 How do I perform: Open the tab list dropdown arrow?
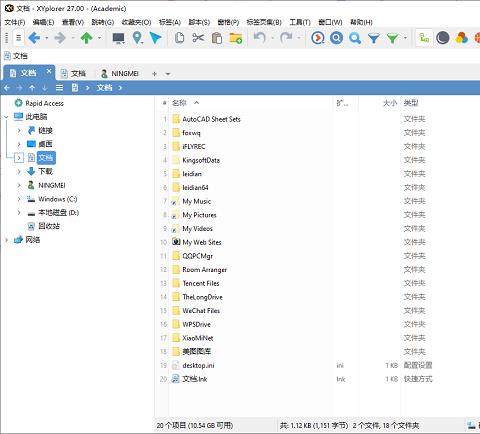tap(168, 74)
